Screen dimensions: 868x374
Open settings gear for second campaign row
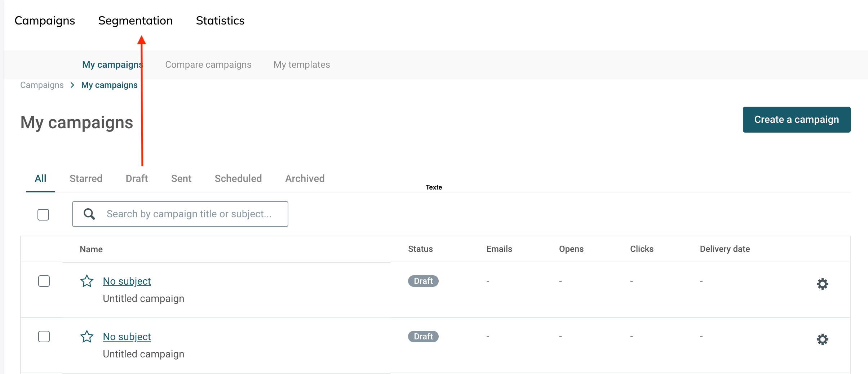pos(822,339)
